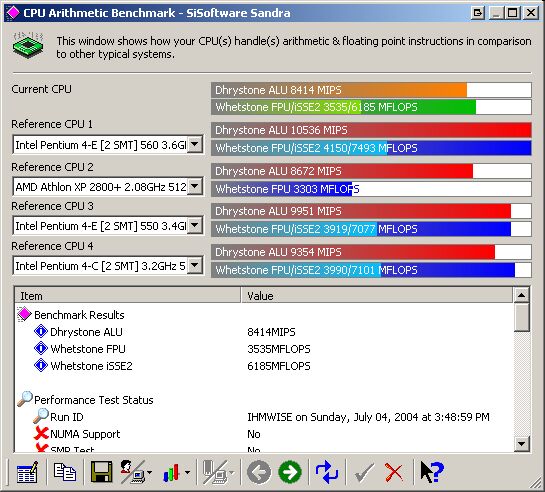The height and width of the screenshot is (492, 545).
Task: Click the copy pages toolbar icon
Action: tap(65, 472)
